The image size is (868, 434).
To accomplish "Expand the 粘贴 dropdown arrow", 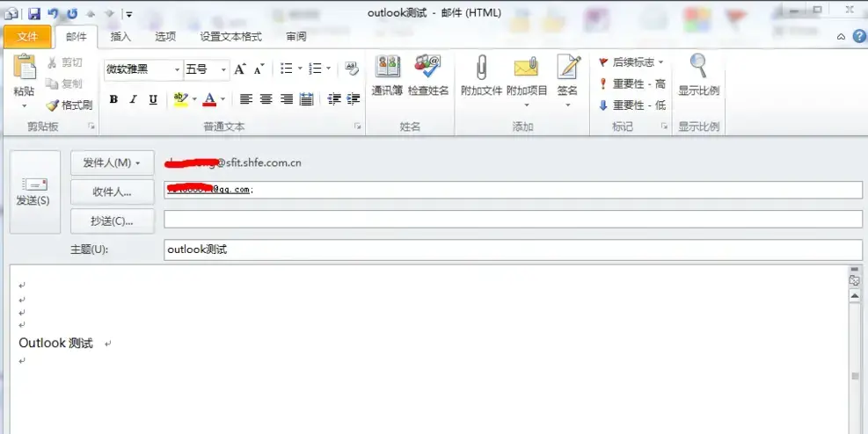I will 25,105.
